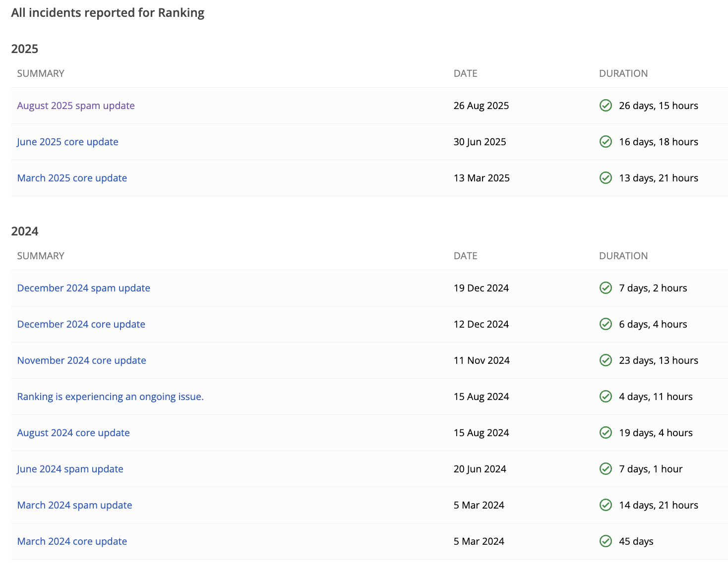Click the resolved checkmark next to 45 days
The image size is (728, 573).
[606, 541]
